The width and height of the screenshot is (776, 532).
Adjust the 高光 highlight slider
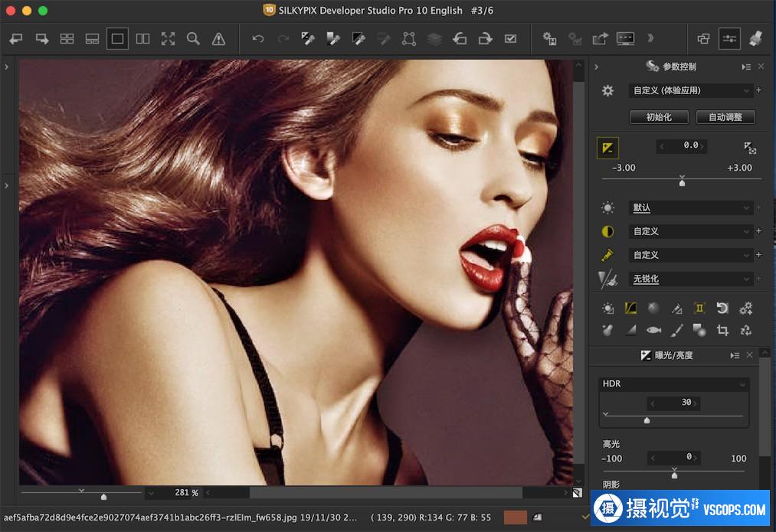point(674,475)
